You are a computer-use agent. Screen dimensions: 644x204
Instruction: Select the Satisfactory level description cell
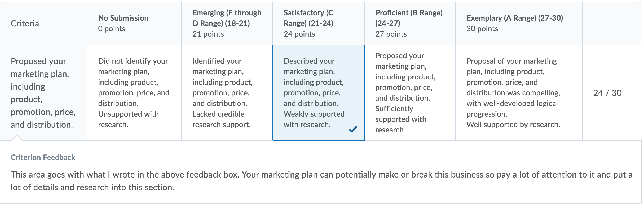pyautogui.click(x=319, y=93)
